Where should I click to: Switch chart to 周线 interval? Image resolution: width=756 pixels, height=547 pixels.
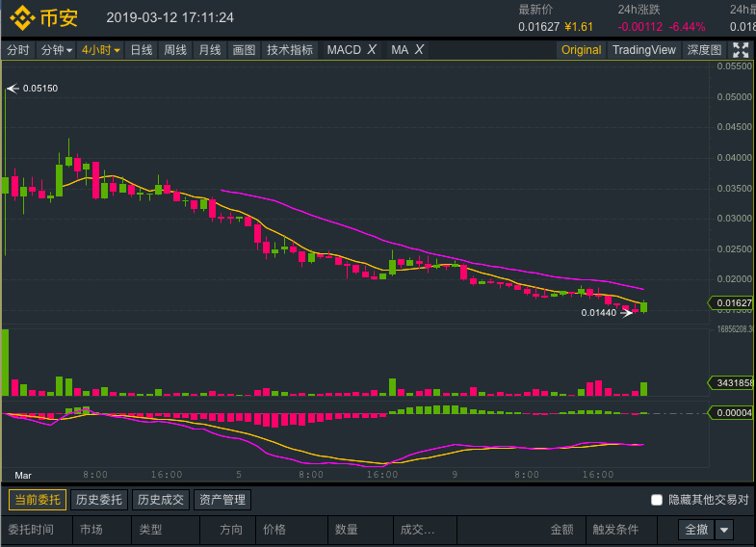[175, 50]
